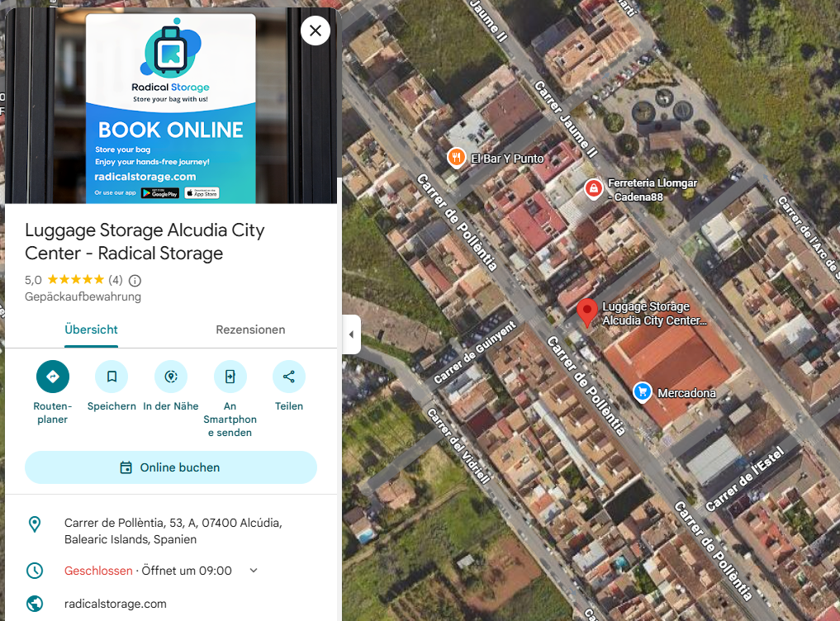This screenshot has width=840, height=621.
Task: Click the Mercadona shopping cart map marker
Action: pyautogui.click(x=643, y=392)
